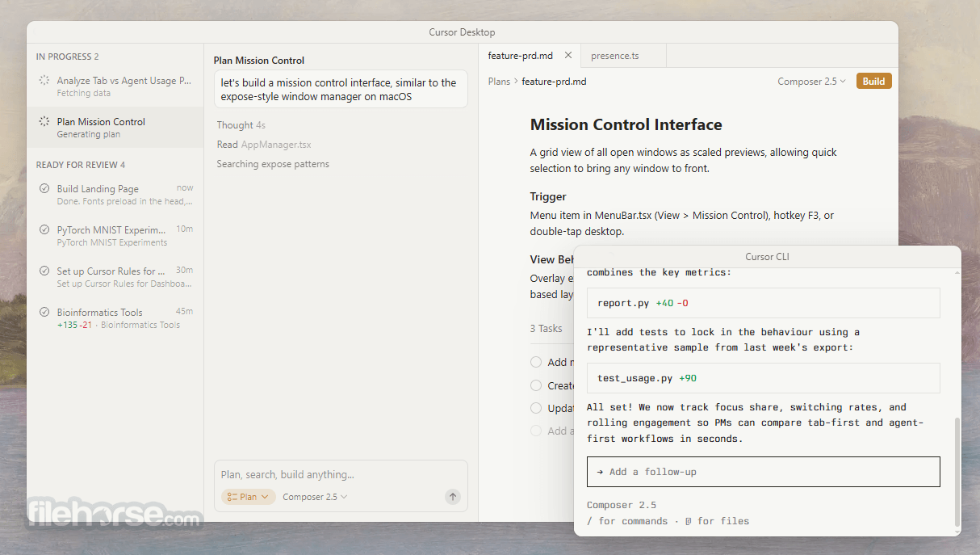This screenshot has height=555, width=980.
Task: Click the mission control prompt message bubble
Action: point(341,89)
